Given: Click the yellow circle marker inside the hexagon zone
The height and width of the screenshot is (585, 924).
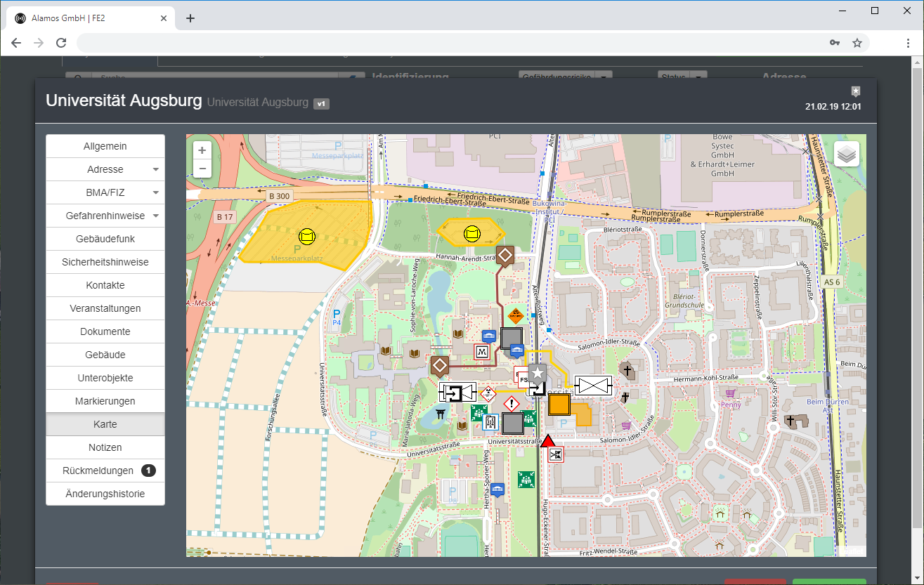Looking at the screenshot, I should click(472, 233).
